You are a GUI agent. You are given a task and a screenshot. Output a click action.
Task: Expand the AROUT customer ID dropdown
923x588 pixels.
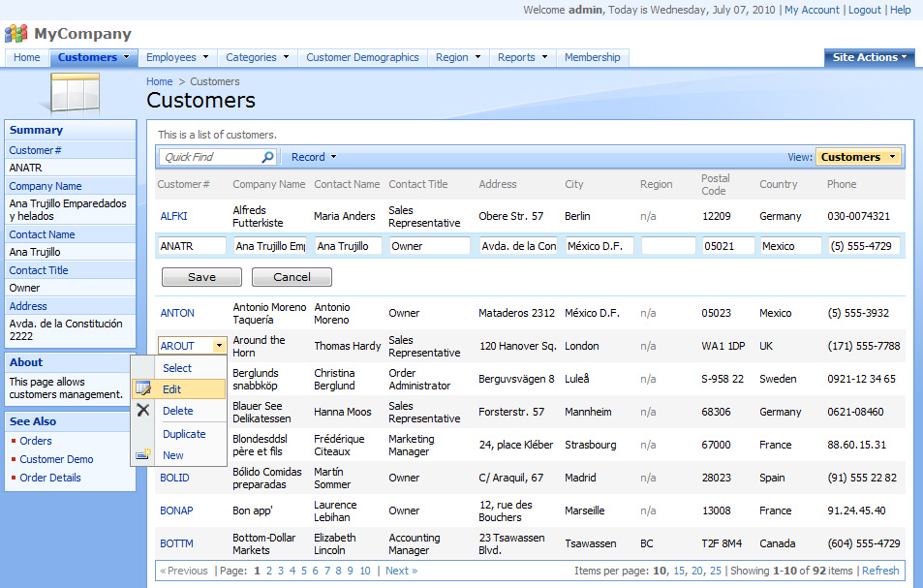[x=218, y=345]
